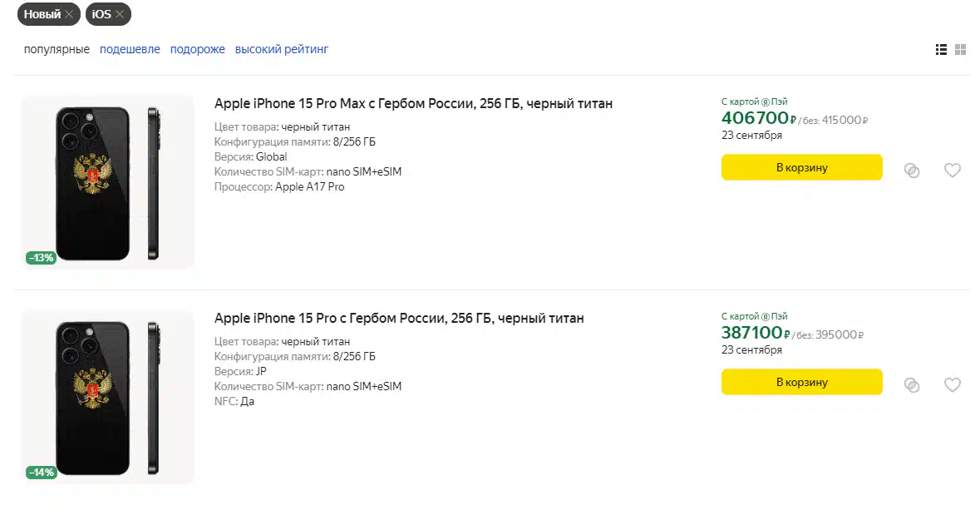Screen dimensions: 980x520
Task: Click the -14% discount badge
Action: coord(42,473)
